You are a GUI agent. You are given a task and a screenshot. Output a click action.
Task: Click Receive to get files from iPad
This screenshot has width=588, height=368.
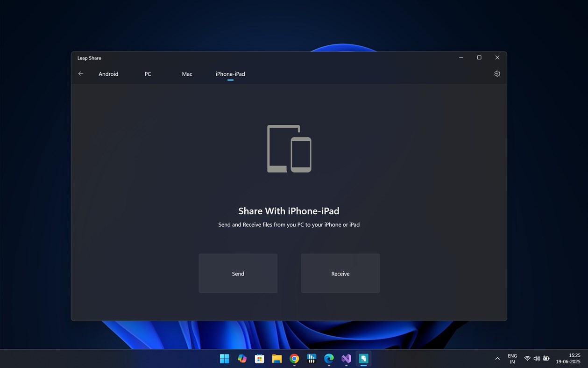(340, 274)
